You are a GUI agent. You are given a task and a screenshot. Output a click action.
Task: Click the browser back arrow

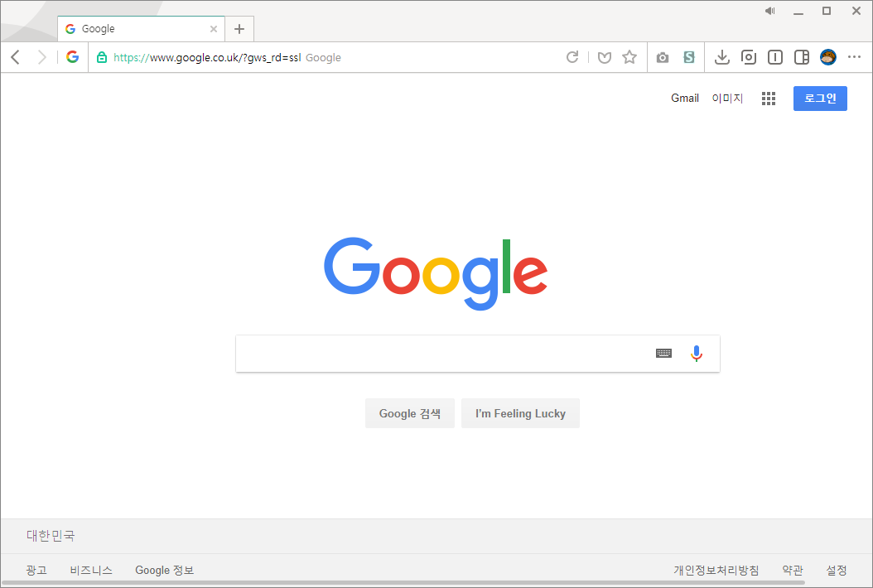click(x=16, y=57)
